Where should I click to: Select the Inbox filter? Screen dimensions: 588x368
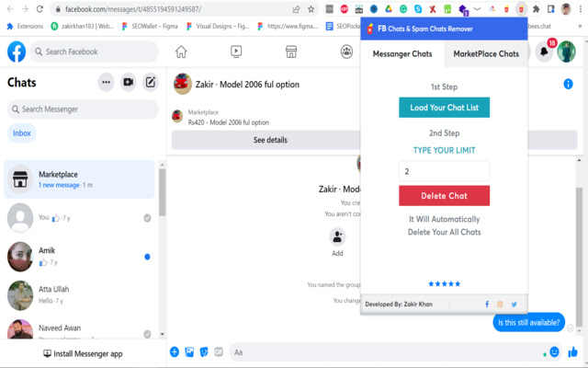pos(22,132)
